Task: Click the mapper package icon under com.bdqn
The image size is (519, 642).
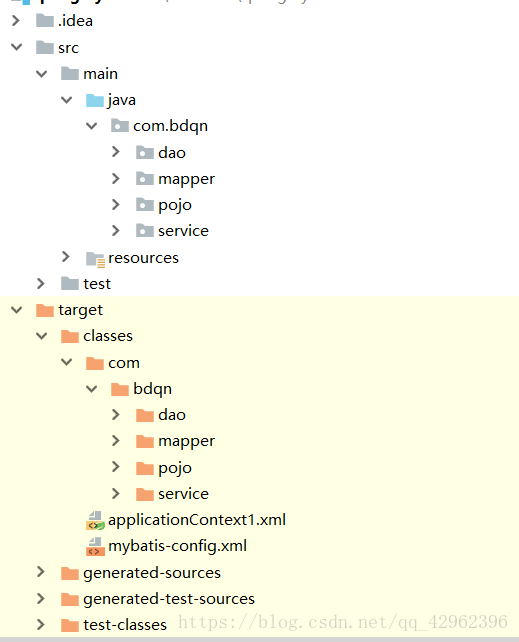Action: coord(145,179)
